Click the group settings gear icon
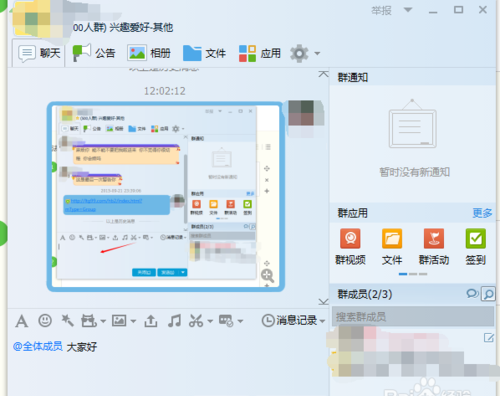The image size is (500, 396). [299, 53]
